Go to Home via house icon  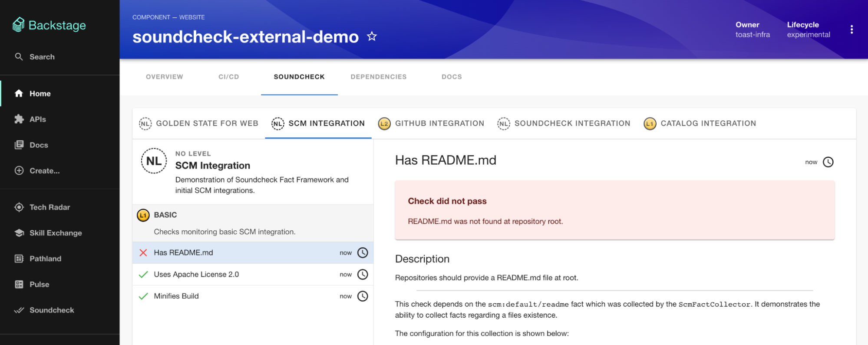pos(19,93)
